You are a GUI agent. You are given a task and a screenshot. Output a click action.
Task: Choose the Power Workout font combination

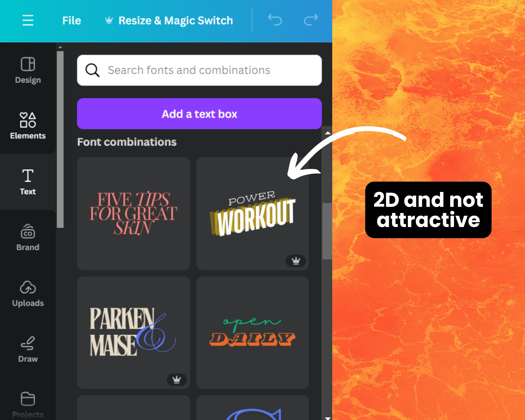[x=252, y=214]
